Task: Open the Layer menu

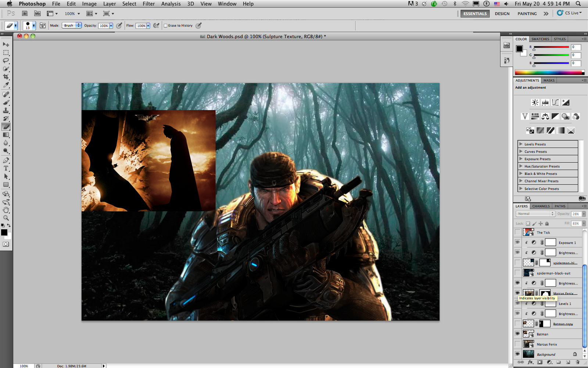Action: pyautogui.click(x=110, y=4)
